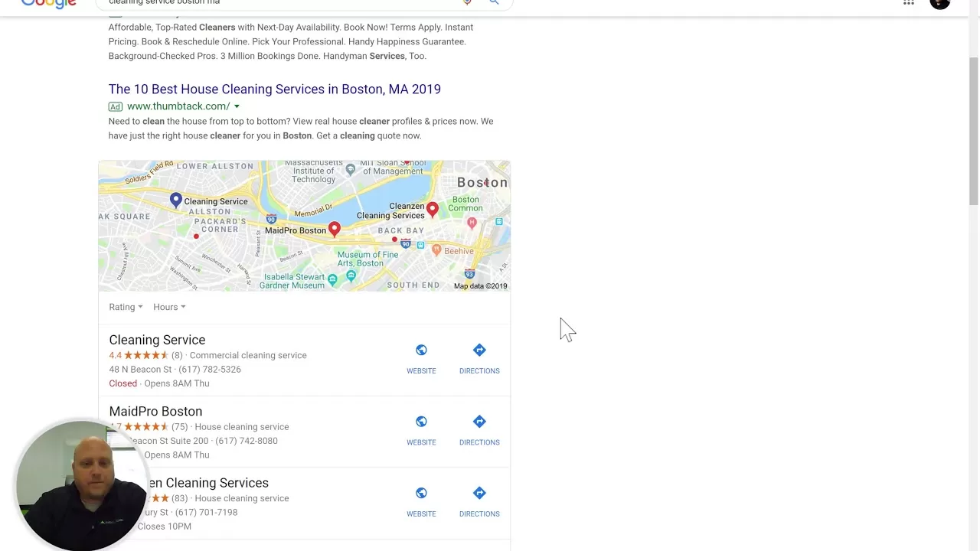This screenshot has width=980, height=551.
Task: Click the Cleaning Service 4.4 star rating
Action: [x=139, y=355]
